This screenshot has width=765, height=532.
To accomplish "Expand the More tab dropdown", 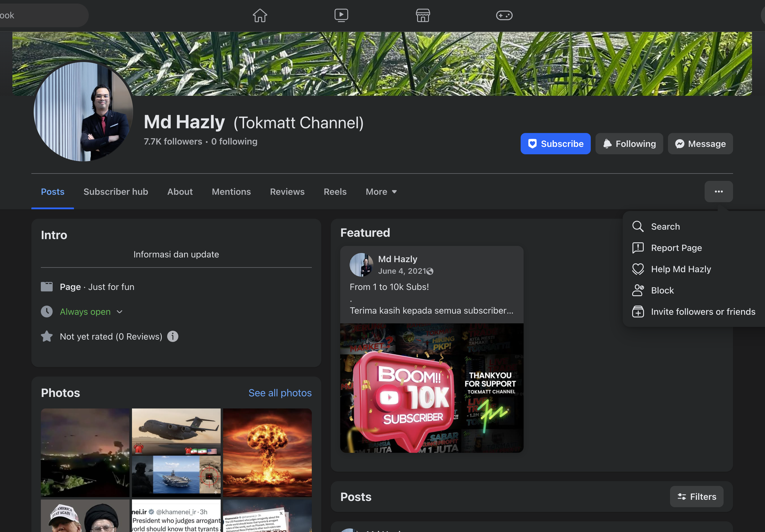I will [381, 192].
